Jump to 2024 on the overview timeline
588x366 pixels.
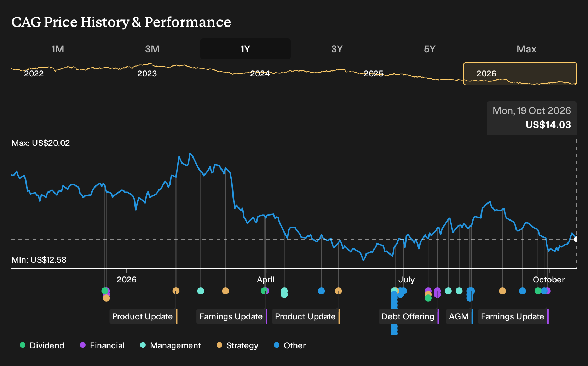click(260, 74)
